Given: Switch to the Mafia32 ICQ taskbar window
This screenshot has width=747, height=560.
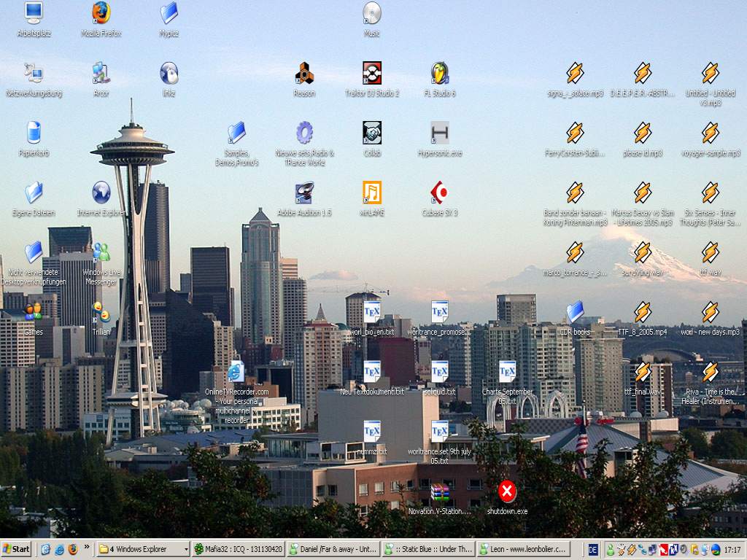Looking at the screenshot, I should [x=238, y=549].
